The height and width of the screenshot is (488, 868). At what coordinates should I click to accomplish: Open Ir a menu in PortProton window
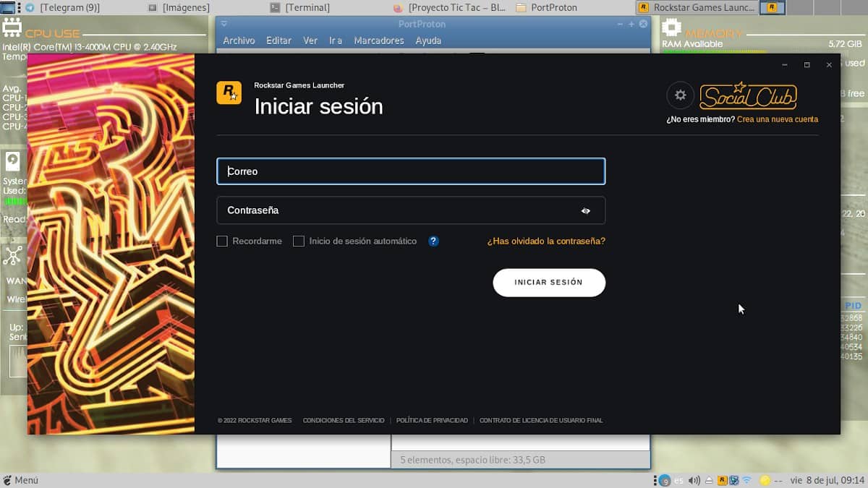336,40
